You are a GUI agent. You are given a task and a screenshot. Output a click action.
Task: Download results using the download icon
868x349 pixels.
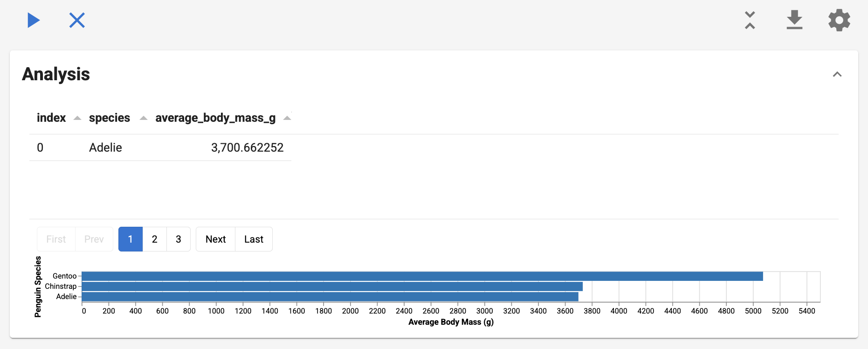[x=794, y=20]
